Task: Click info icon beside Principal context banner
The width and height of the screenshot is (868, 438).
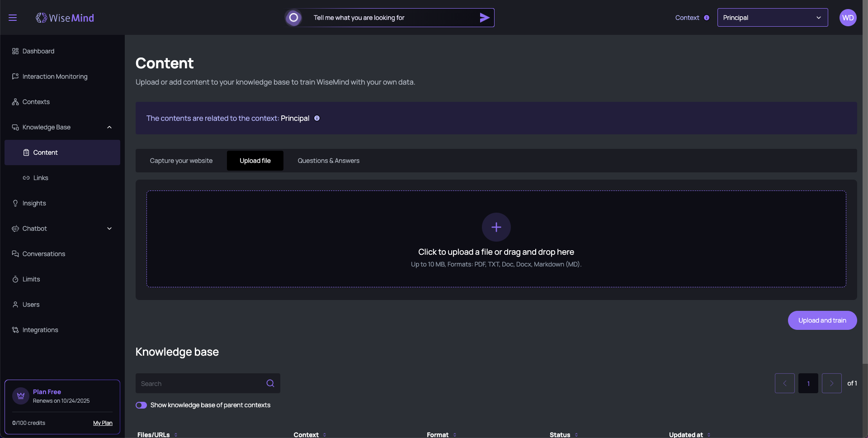Action: coord(317,118)
